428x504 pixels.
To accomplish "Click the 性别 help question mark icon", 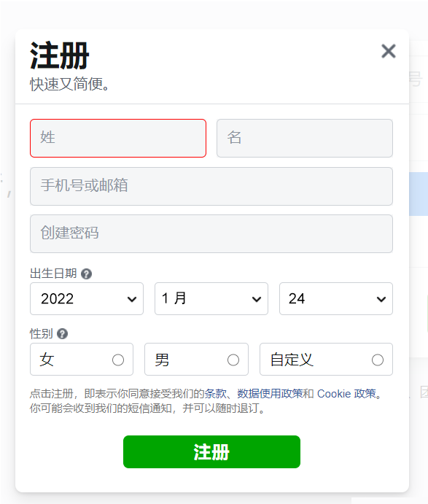I will (x=62, y=334).
